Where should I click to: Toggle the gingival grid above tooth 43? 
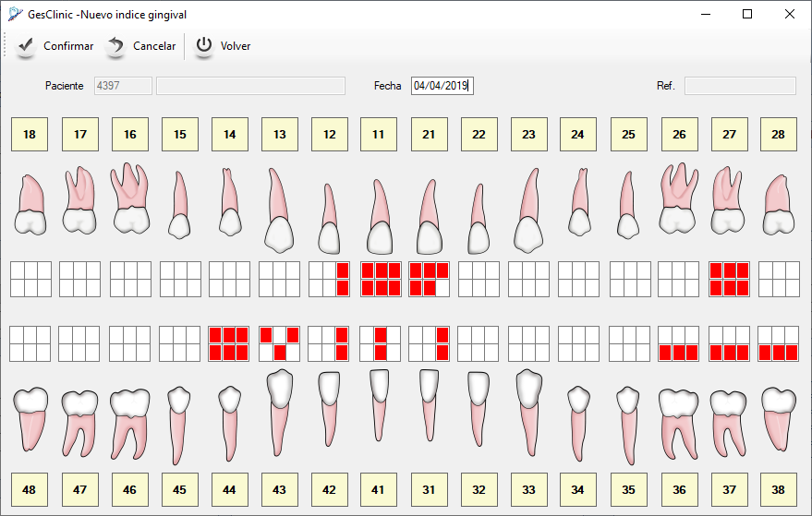[279, 343]
